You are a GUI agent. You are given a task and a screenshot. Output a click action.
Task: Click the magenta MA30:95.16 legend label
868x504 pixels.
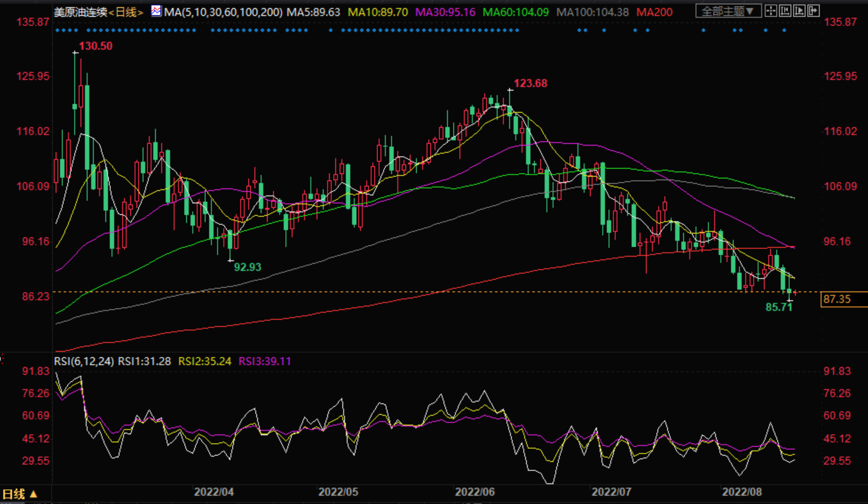[445, 12]
